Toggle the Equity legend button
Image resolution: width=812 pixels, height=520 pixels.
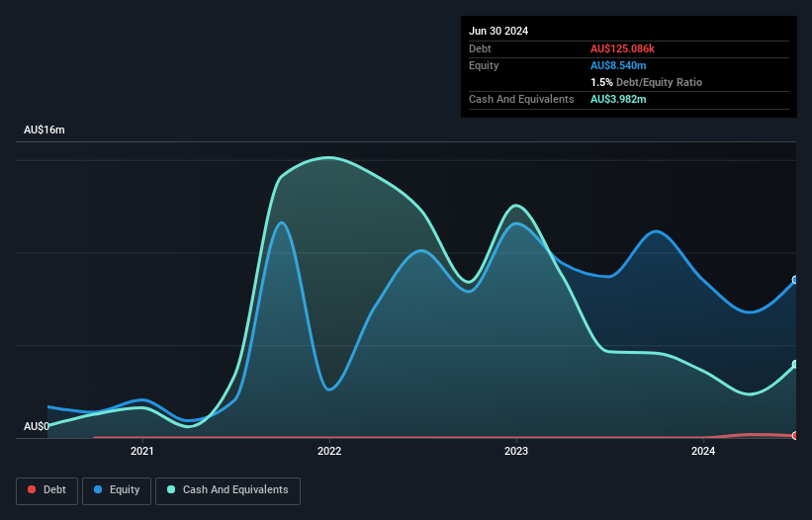[x=117, y=490]
